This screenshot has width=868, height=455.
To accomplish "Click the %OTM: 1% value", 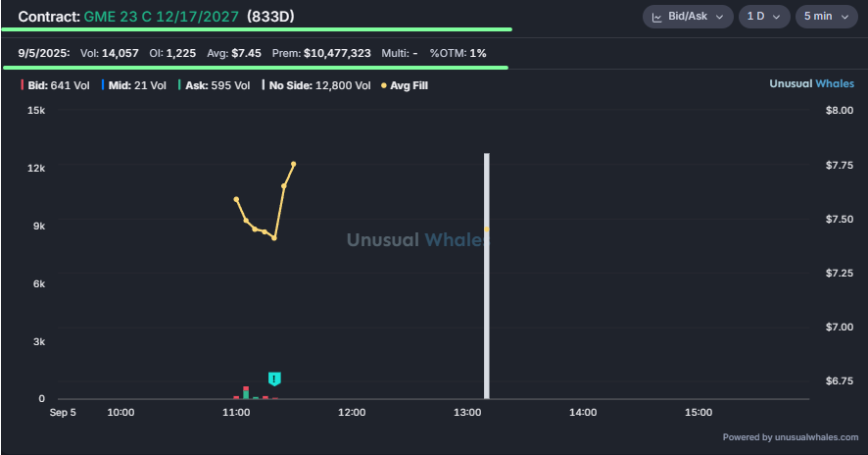I will (458, 53).
